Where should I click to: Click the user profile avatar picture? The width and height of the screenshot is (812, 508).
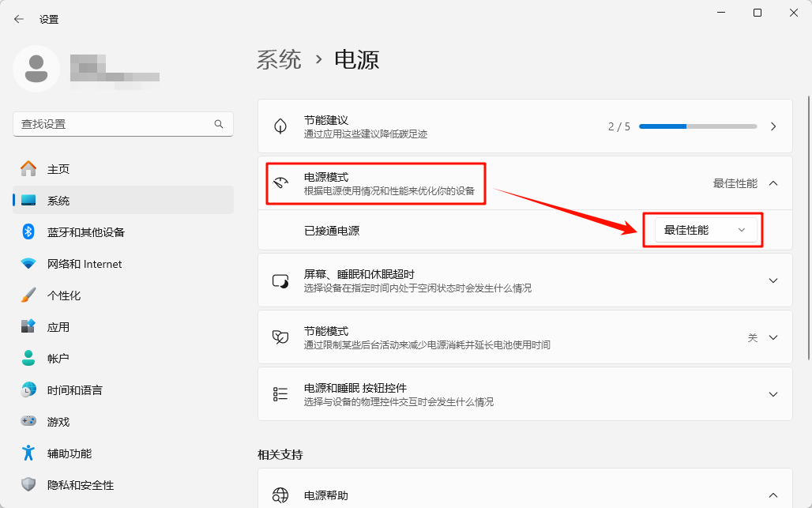click(x=36, y=69)
